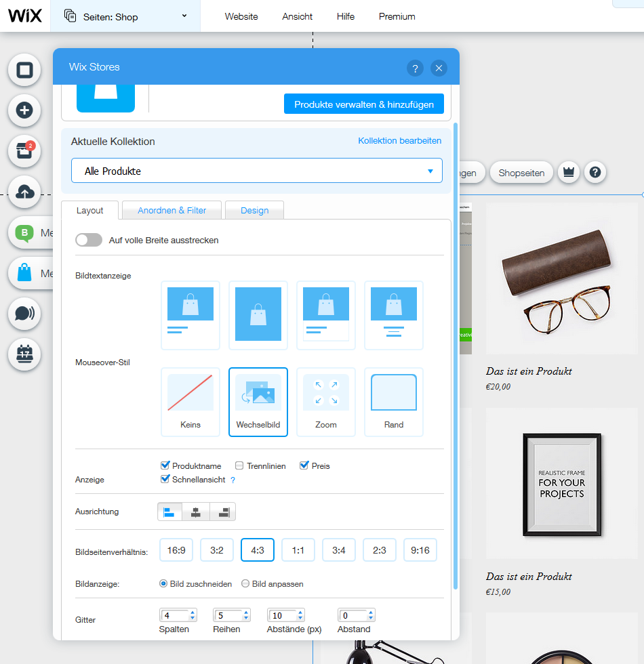Select the Zoom mouseover style
The width and height of the screenshot is (644, 664).
[x=326, y=402]
